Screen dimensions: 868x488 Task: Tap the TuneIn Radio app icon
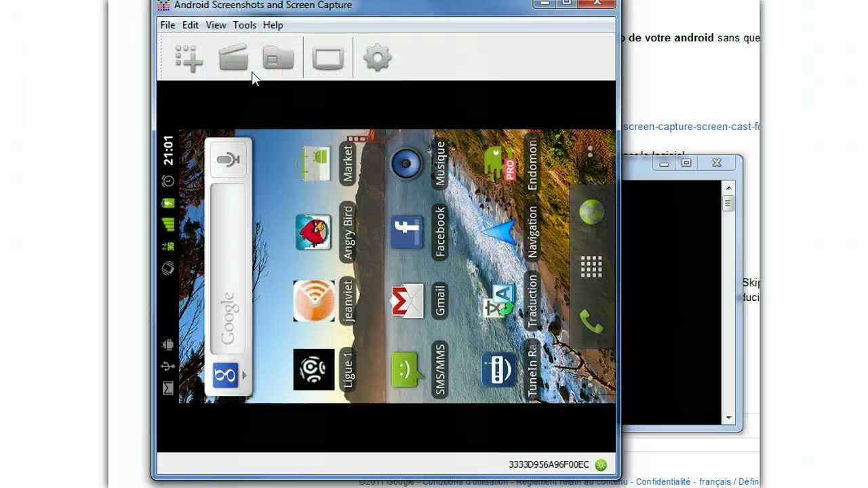coord(499,370)
